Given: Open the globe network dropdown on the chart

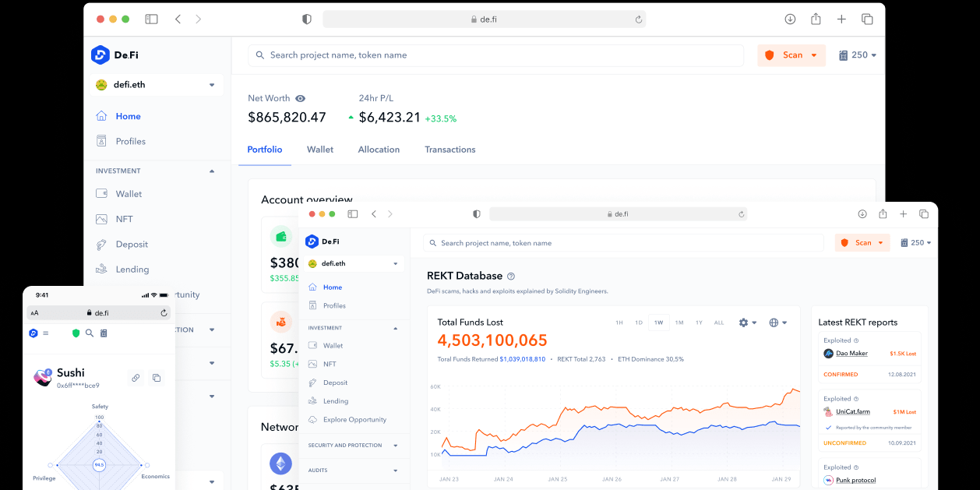Looking at the screenshot, I should [x=777, y=323].
